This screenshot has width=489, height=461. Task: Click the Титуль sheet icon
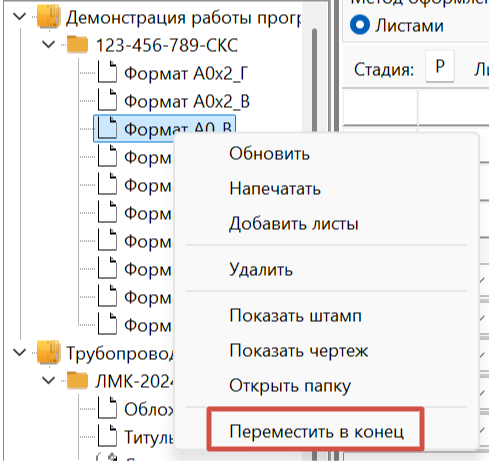point(107,436)
